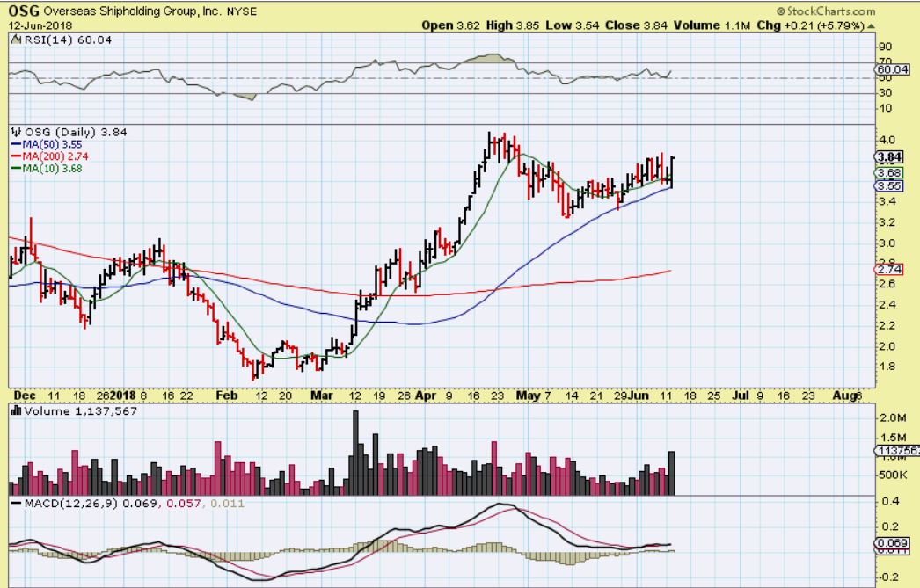This screenshot has height=588, width=920.
Task: Click the RSI(14) 60.04 label
Action: pyautogui.click(x=68, y=40)
